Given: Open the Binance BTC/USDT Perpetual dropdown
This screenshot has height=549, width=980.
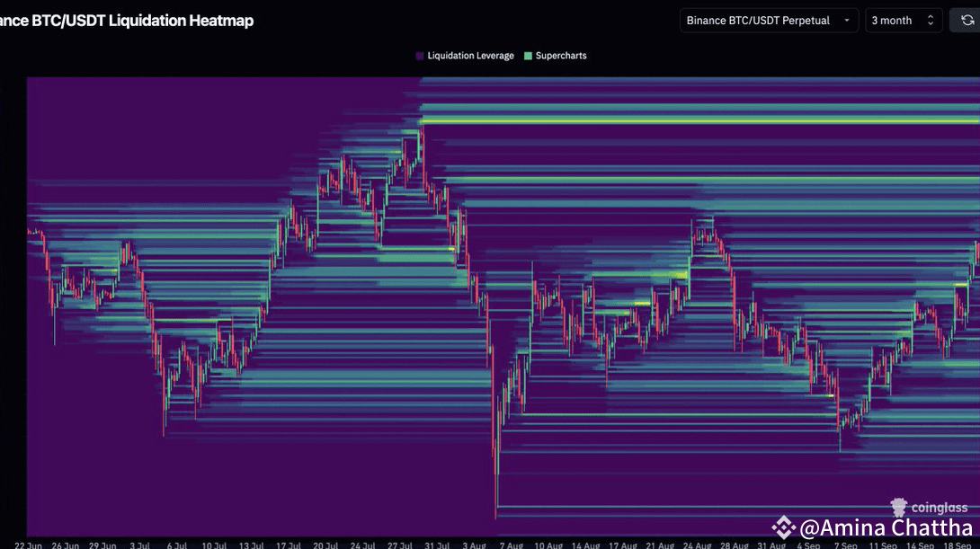Looking at the screenshot, I should click(x=769, y=21).
